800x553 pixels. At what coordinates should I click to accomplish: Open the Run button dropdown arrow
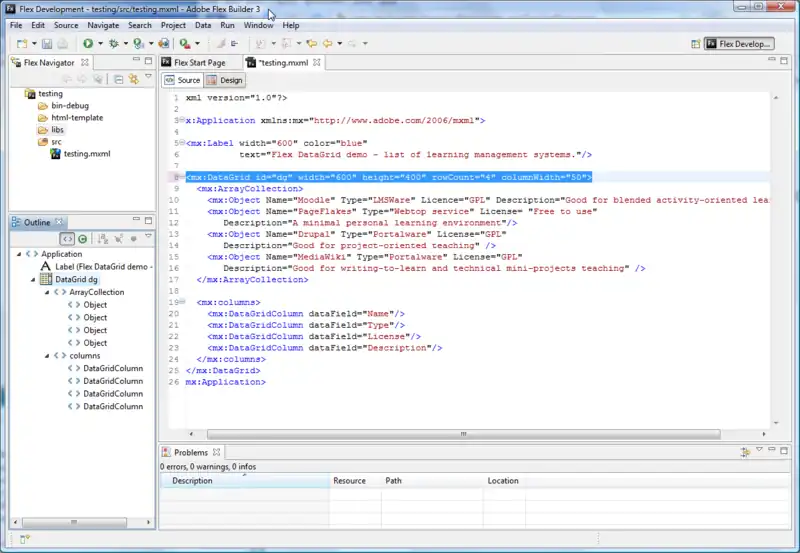(x=100, y=44)
